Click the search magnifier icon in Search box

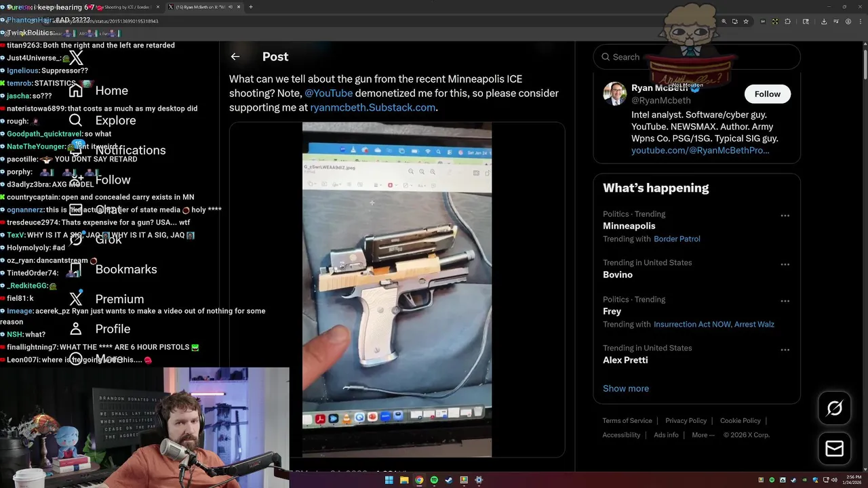[605, 57]
